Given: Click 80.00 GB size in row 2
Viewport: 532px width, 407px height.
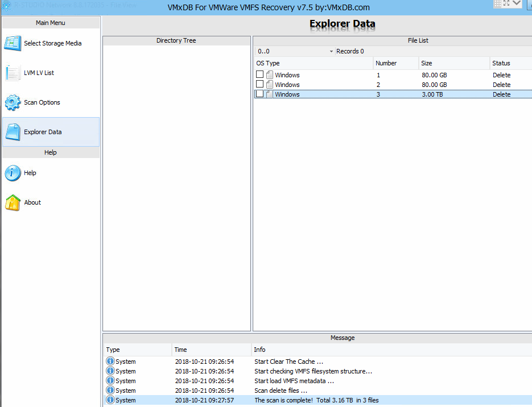Looking at the screenshot, I should pos(434,85).
